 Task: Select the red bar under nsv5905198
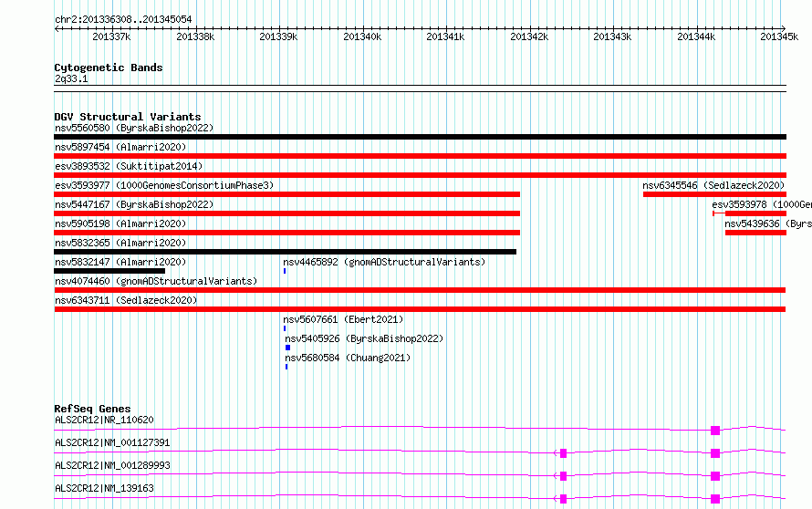pos(286,233)
